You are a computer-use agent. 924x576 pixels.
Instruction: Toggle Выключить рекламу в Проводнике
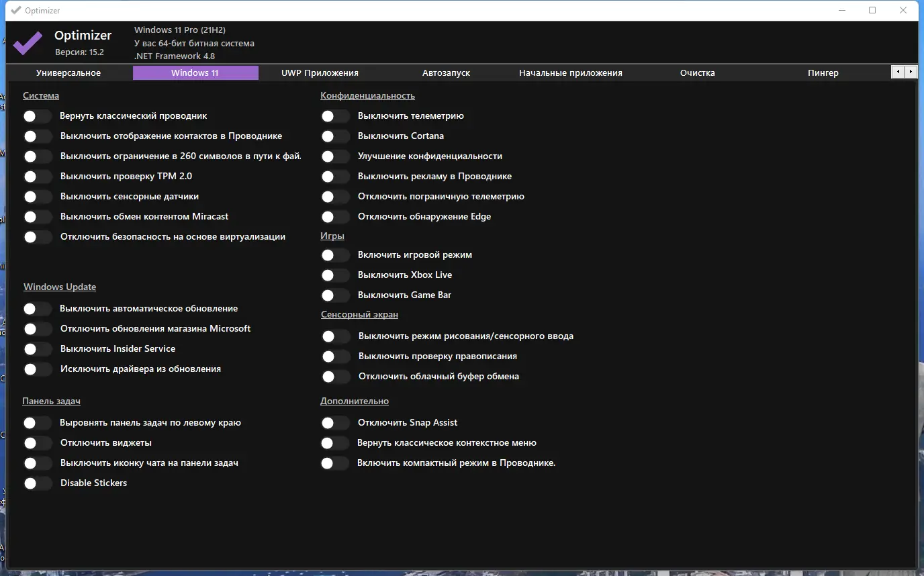point(336,177)
